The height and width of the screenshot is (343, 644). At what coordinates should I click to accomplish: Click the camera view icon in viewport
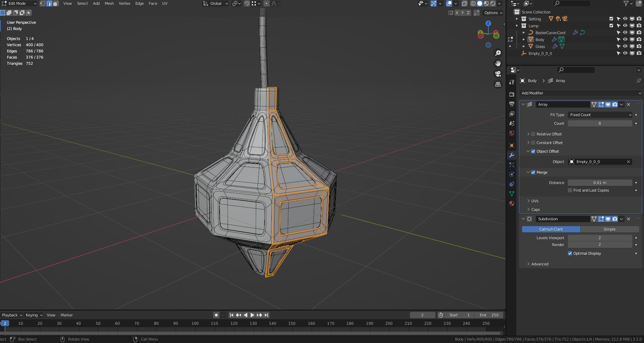[498, 74]
